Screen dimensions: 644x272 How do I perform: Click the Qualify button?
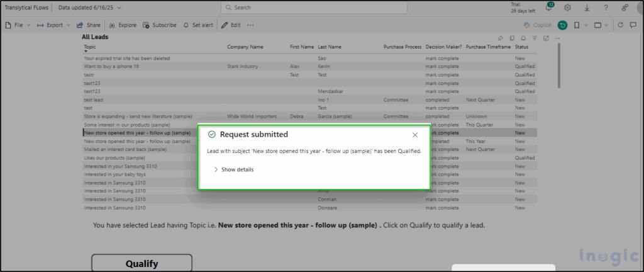pos(142,263)
